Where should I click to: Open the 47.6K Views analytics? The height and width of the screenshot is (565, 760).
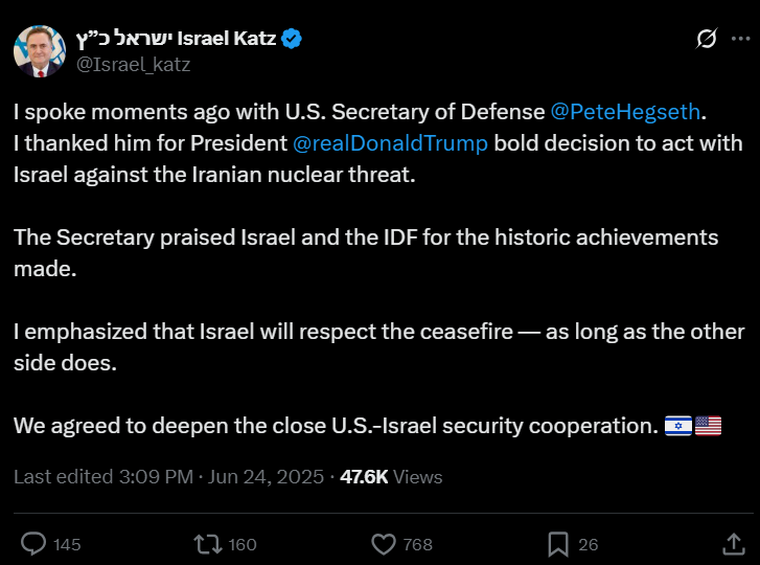[391, 477]
